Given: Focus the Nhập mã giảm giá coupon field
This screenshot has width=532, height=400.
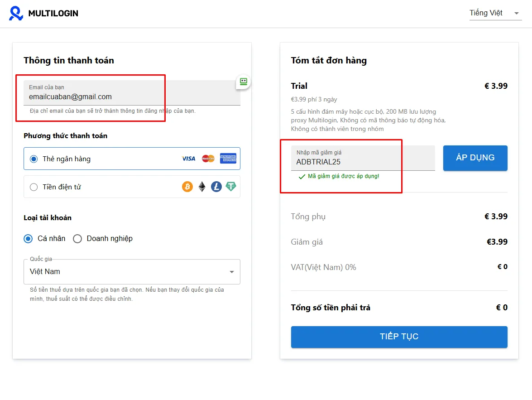Looking at the screenshot, I should point(363,158).
